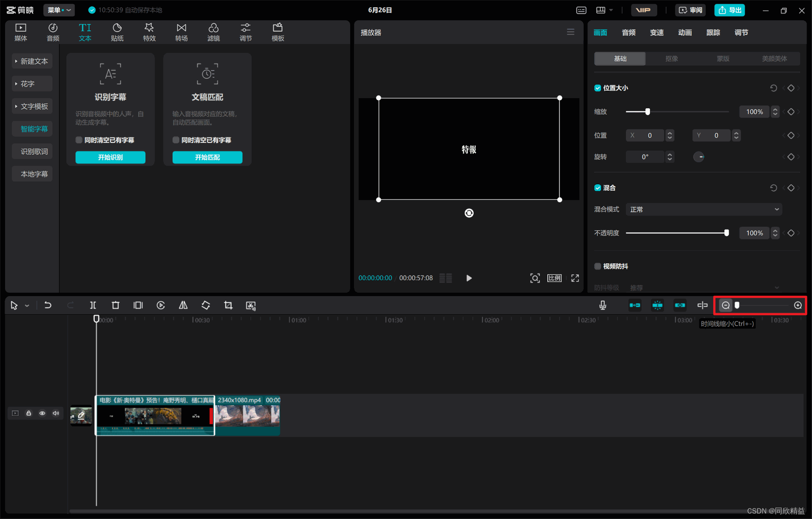Select the crop tool in timeline toolbar
The image size is (812, 519).
pos(228,305)
